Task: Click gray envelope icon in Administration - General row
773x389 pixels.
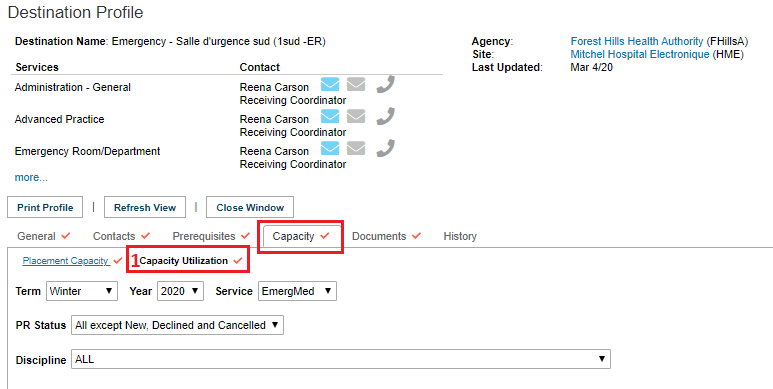Action: click(x=356, y=85)
